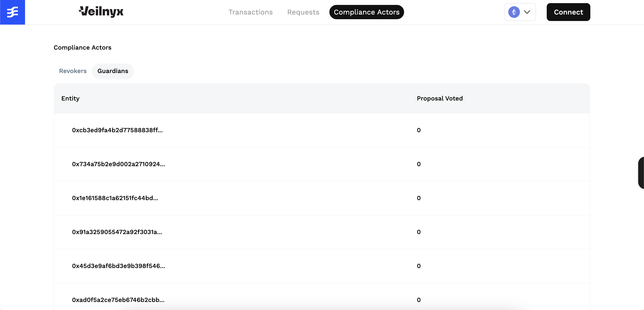Select the Guardians tab
Image resolution: width=644 pixels, height=310 pixels.
click(113, 71)
